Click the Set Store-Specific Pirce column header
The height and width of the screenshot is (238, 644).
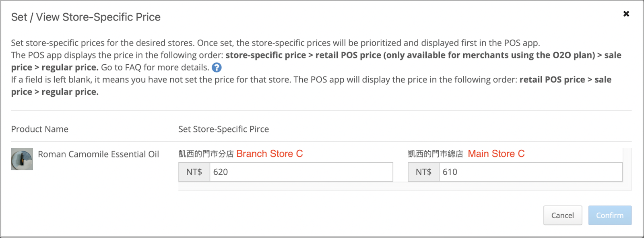pyautogui.click(x=224, y=129)
